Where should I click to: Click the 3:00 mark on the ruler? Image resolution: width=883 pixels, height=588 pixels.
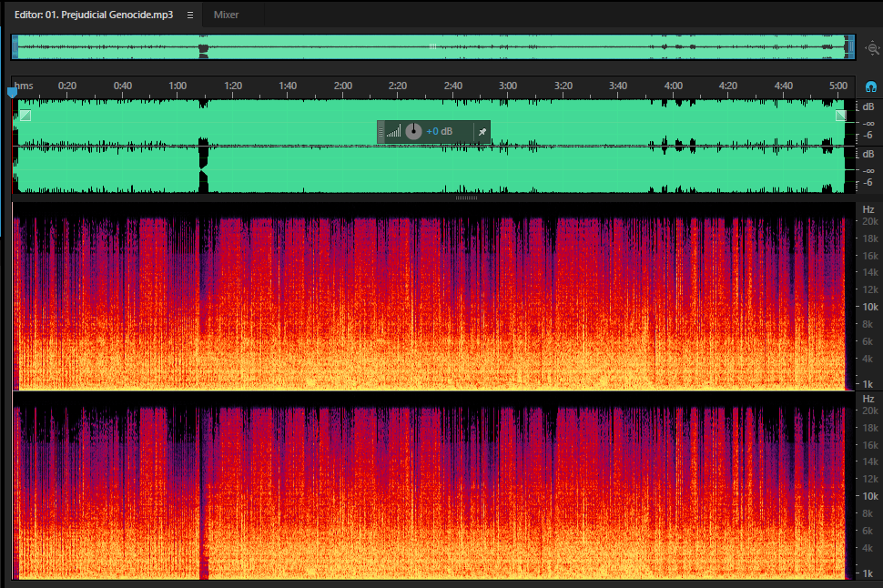[x=507, y=86]
